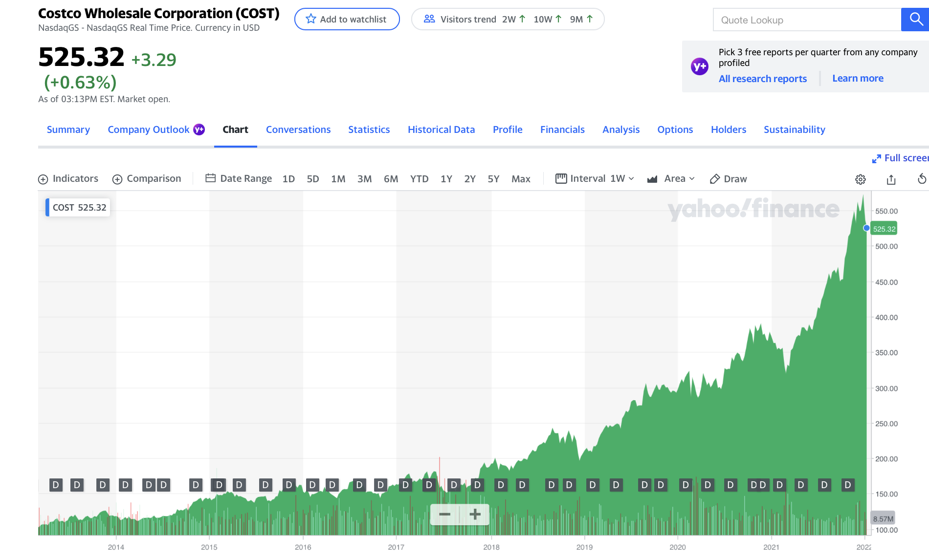Screen dimensions: 929x560
Task: Click the Comparison plus icon
Action: [x=117, y=179]
